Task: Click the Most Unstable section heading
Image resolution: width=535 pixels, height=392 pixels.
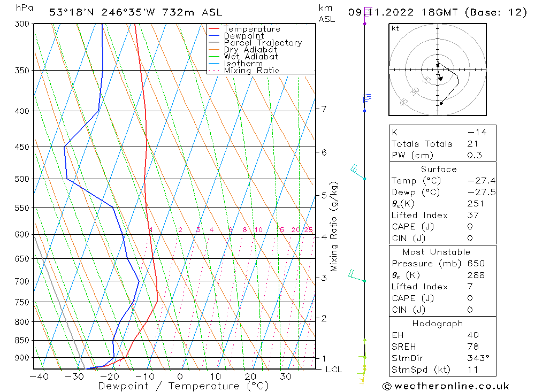Action: point(437,252)
